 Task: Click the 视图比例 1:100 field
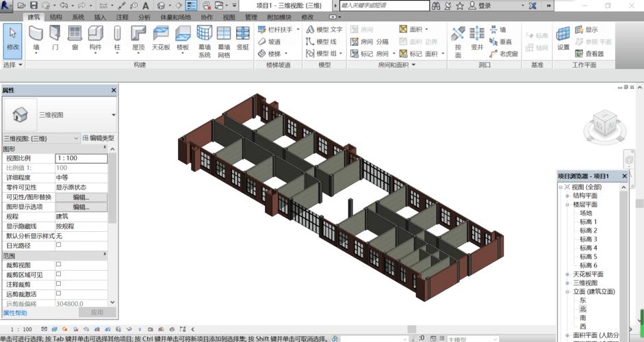pos(81,158)
